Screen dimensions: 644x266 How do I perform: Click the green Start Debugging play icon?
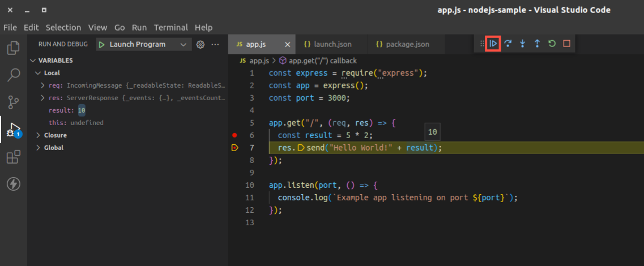pos(102,44)
